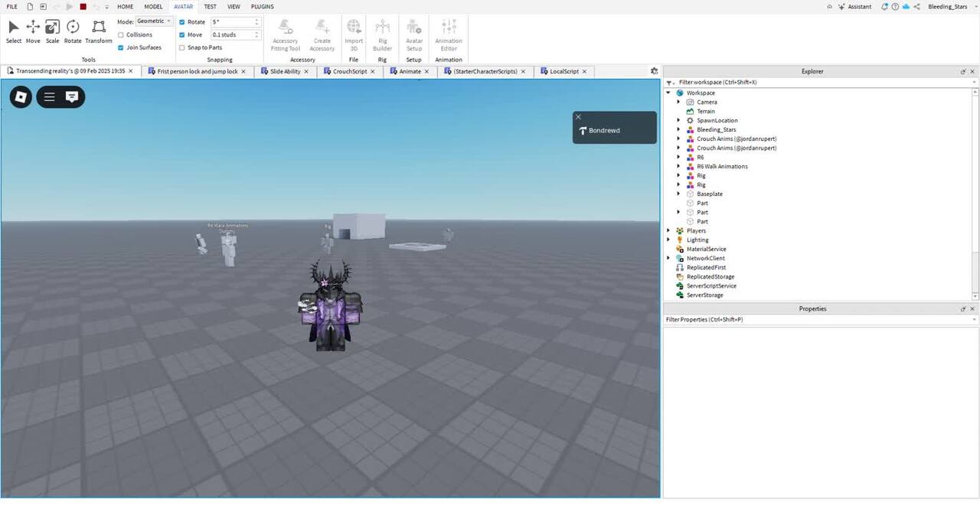Screen dimensions: 980x515
Task: Open Import 3D
Action: click(354, 35)
